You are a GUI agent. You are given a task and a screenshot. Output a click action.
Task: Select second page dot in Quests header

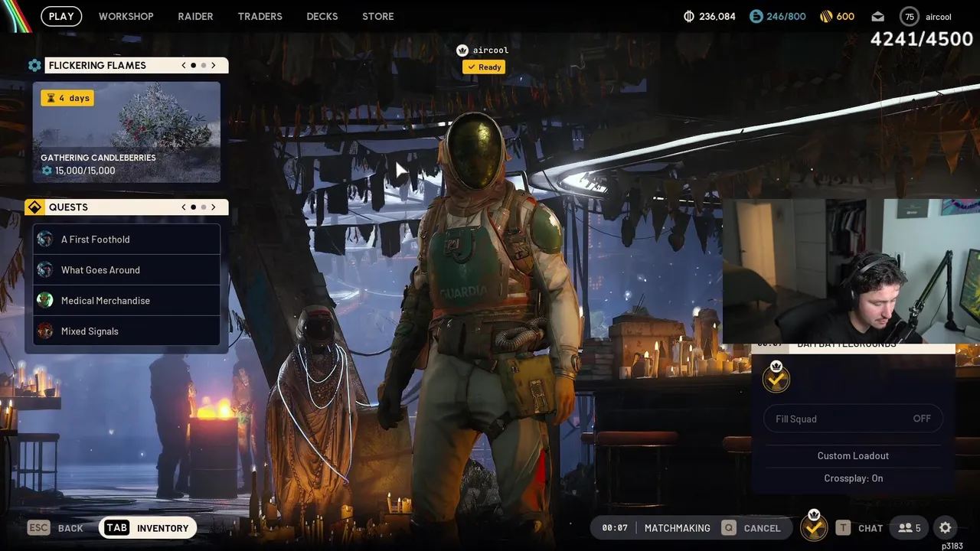pos(203,207)
